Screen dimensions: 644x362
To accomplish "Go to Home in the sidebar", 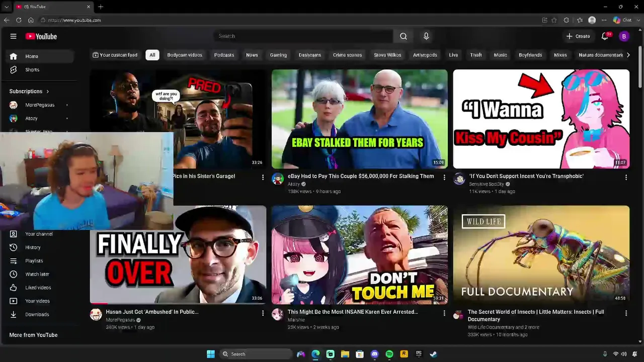I will (x=39, y=56).
